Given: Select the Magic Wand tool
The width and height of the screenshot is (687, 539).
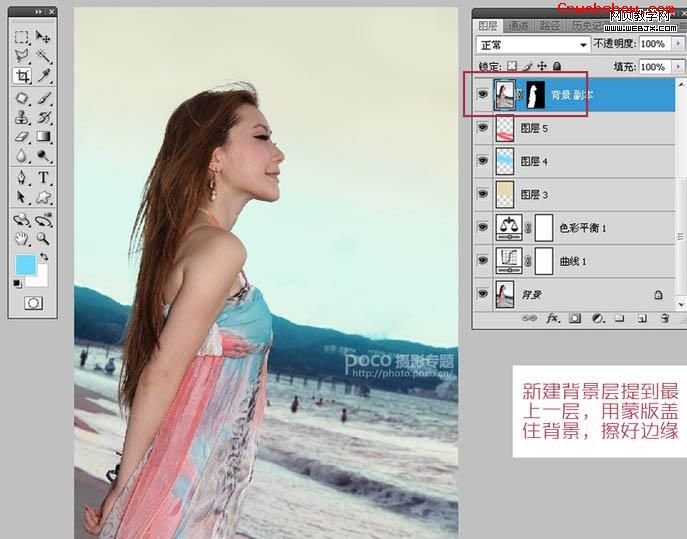Looking at the screenshot, I should (43, 56).
